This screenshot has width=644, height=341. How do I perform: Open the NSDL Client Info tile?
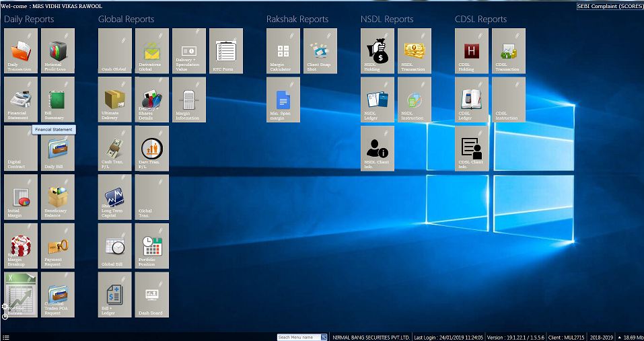[x=378, y=148]
